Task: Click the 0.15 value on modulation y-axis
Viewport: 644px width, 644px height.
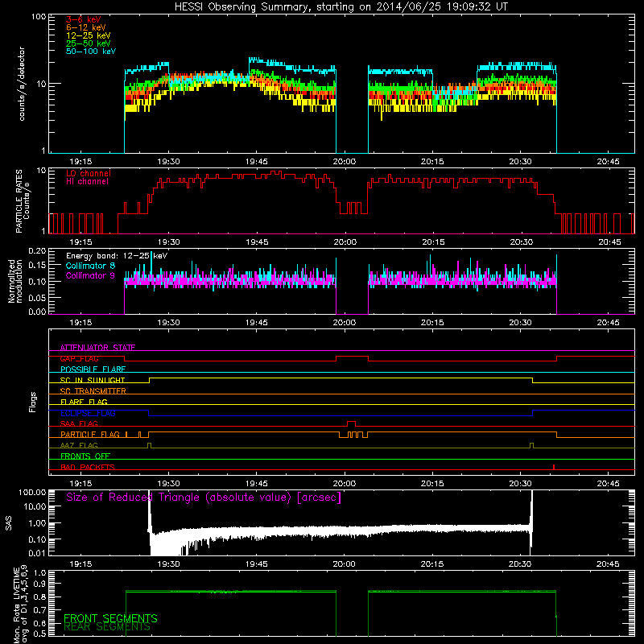Action: coord(37,266)
